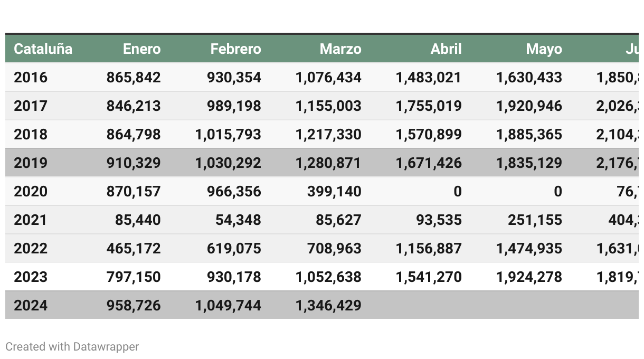
Task: Click Marzo 2024 value 1,346,429
Action: coord(328,305)
